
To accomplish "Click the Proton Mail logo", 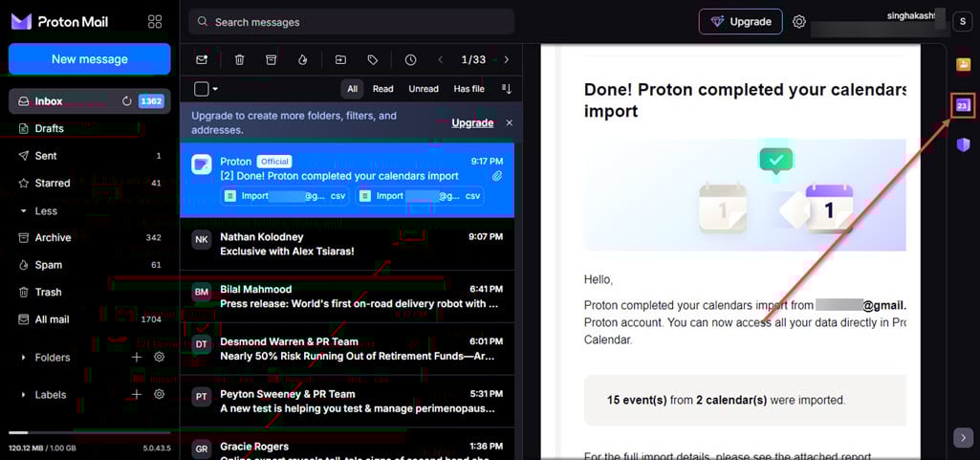I will click(59, 22).
